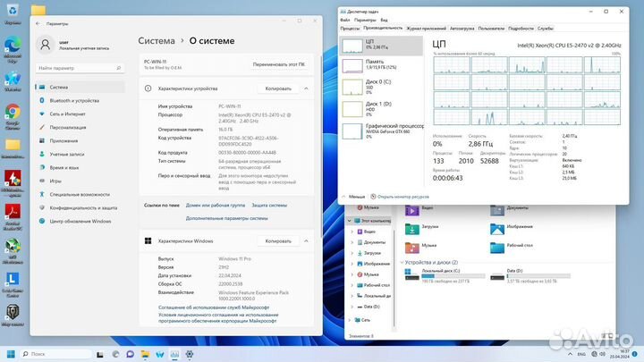The image size is (644, 362).
Task: Click the back arrow in Settings window
Action: click(x=38, y=24)
